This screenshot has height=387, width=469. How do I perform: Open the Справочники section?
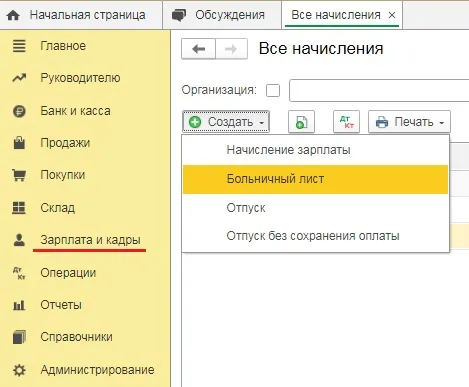pyautogui.click(x=76, y=337)
